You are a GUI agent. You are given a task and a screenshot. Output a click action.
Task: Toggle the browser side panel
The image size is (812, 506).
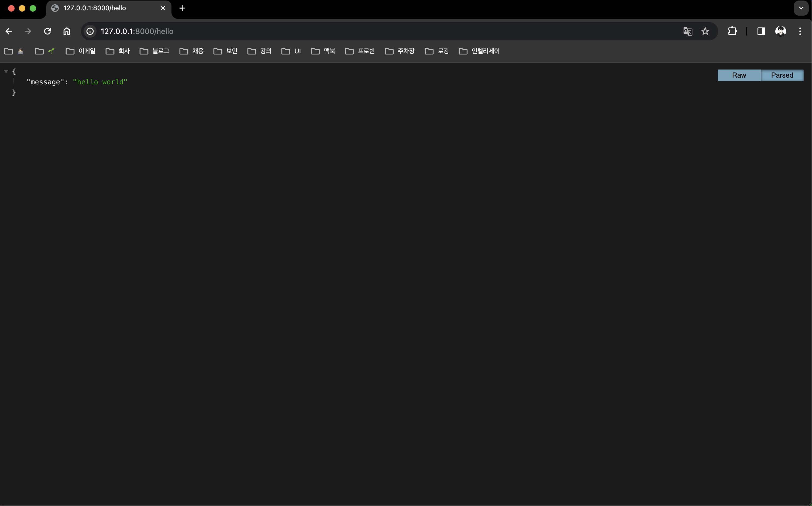[x=761, y=31]
